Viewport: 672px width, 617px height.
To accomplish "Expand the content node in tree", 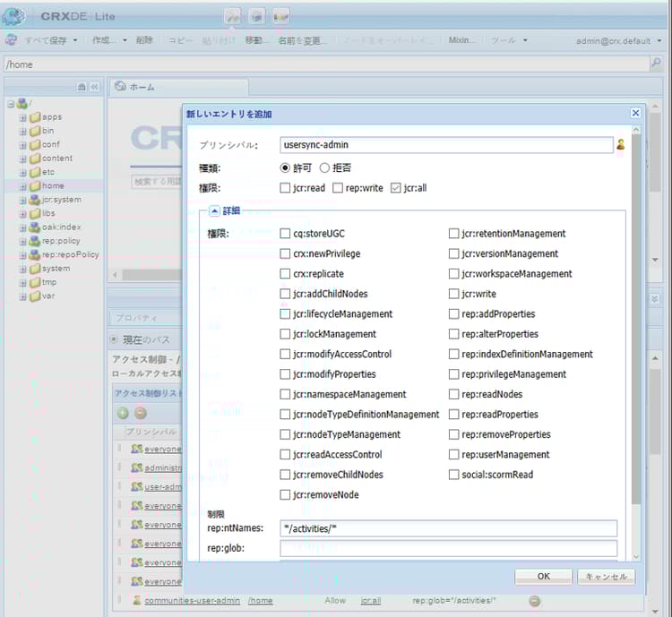I will [23, 159].
